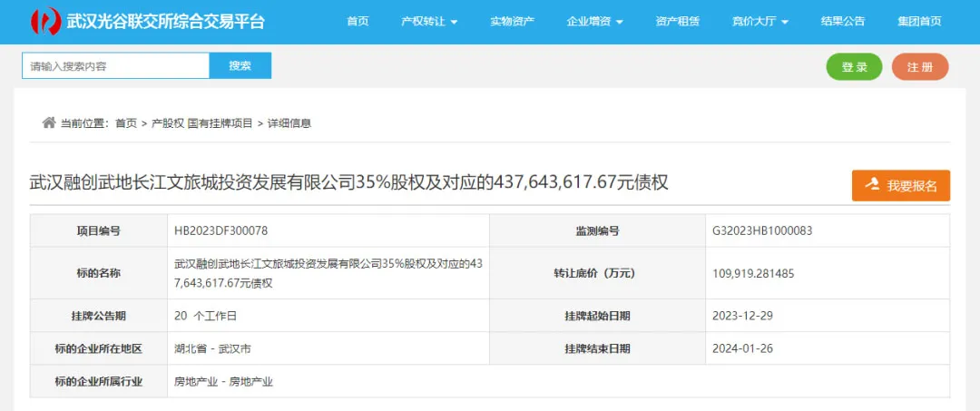980x411 pixels.
Task: Click the green 登录 button
Action: click(x=855, y=67)
